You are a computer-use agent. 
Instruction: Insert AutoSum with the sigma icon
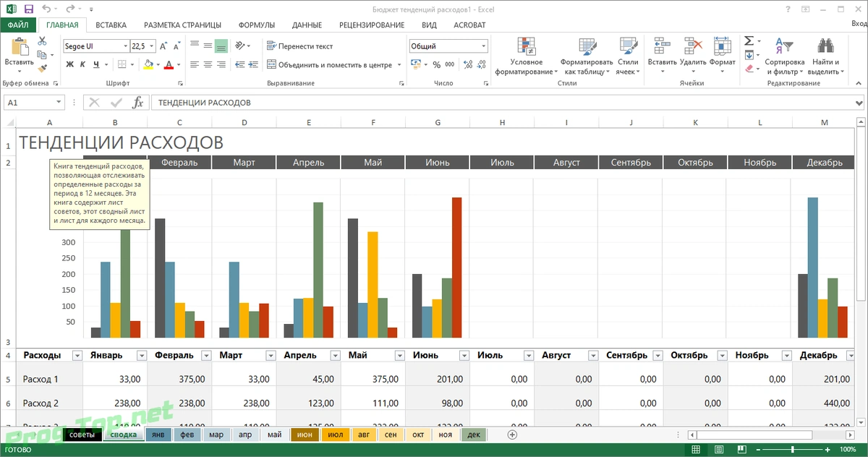click(x=749, y=41)
